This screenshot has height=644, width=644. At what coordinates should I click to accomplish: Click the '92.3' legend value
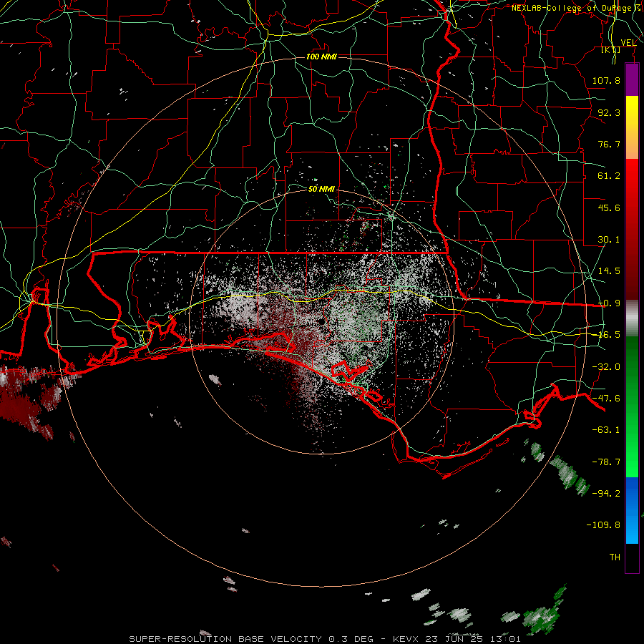point(609,112)
